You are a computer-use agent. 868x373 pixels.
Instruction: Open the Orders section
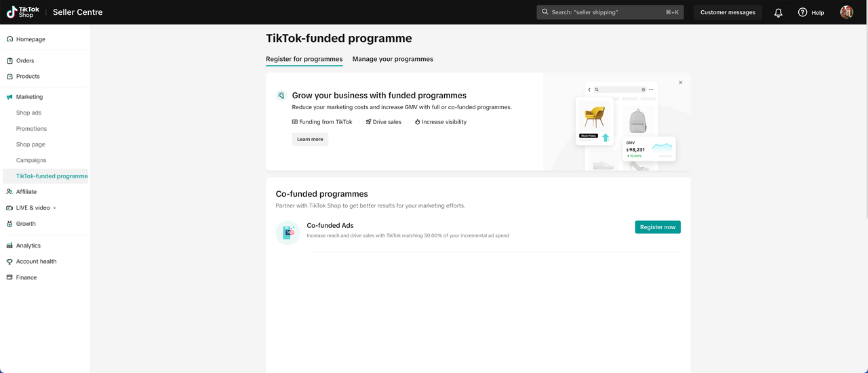click(25, 61)
